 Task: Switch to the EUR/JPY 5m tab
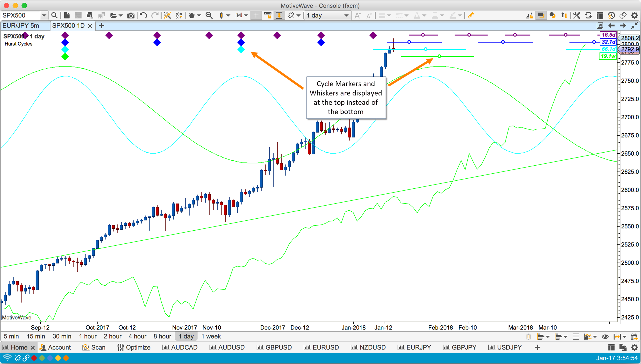pyautogui.click(x=21, y=26)
